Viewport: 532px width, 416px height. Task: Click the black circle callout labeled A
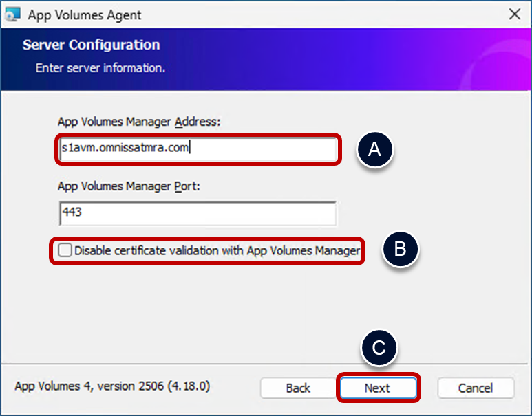(x=374, y=150)
